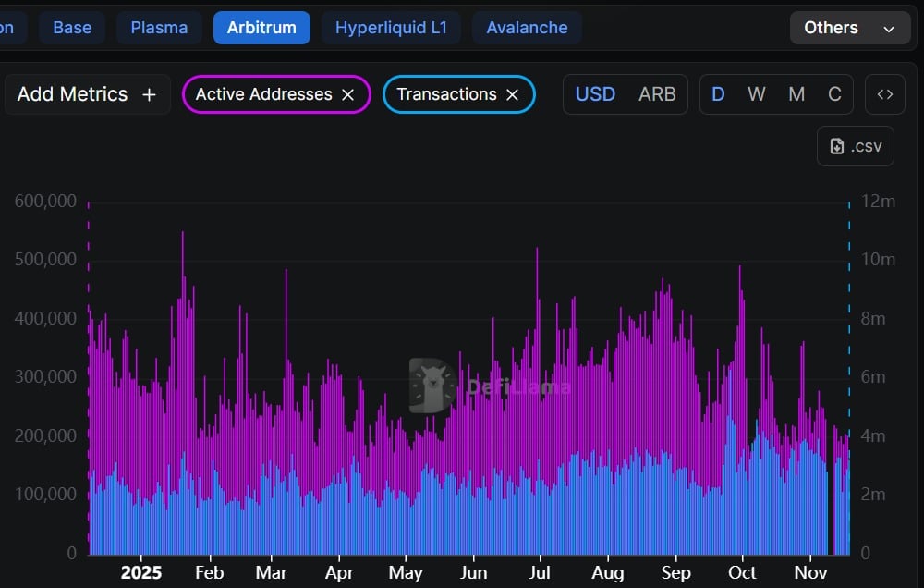
Task: Click the Oct label on x-axis
Action: pos(742,572)
